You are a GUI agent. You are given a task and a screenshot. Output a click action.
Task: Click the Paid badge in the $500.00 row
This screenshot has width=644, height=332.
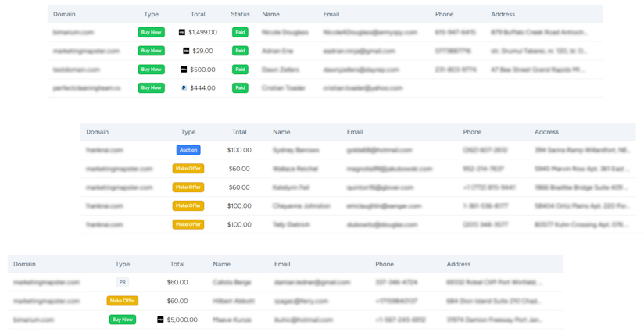tap(240, 70)
